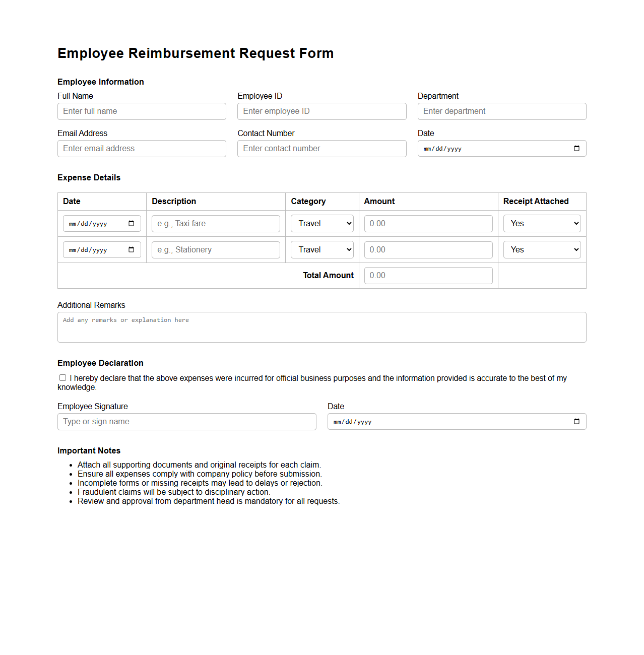Focus the Employee ID text box
Image resolution: width=644 pixels, height=655 pixels.
coord(321,111)
